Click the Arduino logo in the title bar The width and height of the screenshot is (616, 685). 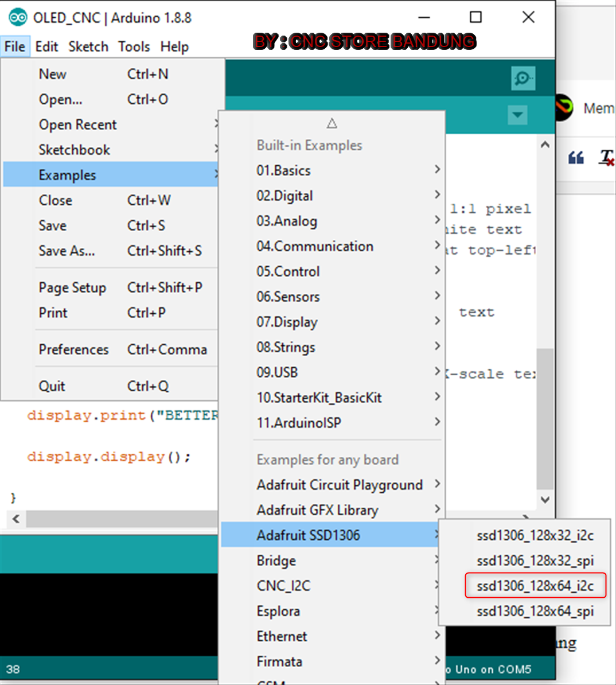pyautogui.click(x=16, y=17)
